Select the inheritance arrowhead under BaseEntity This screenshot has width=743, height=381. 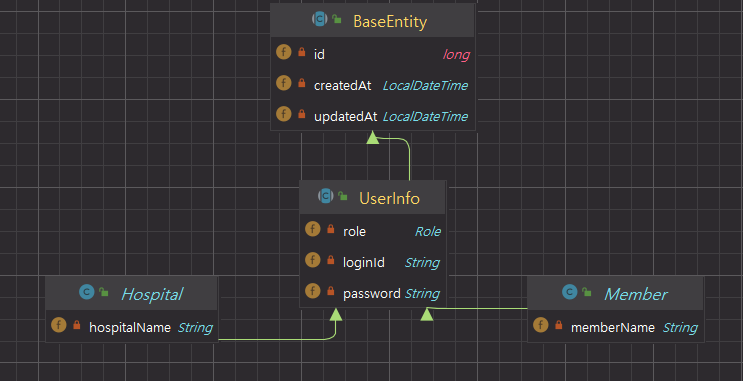[373, 137]
